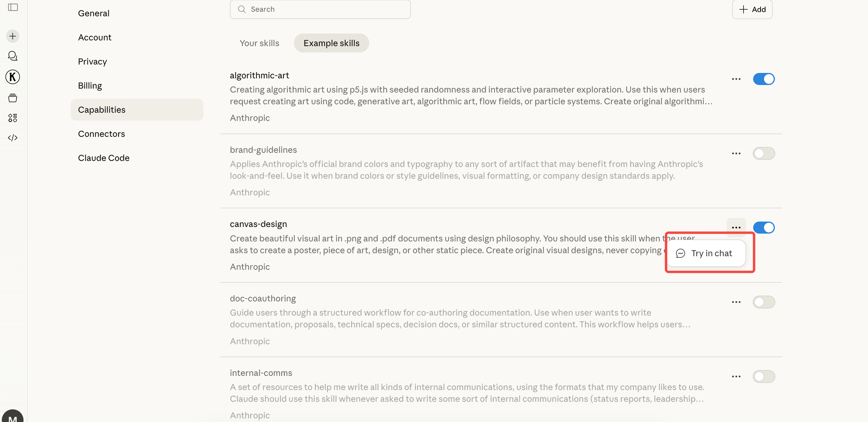The image size is (868, 422).
Task: Open the code brackets icon
Action: 13,138
